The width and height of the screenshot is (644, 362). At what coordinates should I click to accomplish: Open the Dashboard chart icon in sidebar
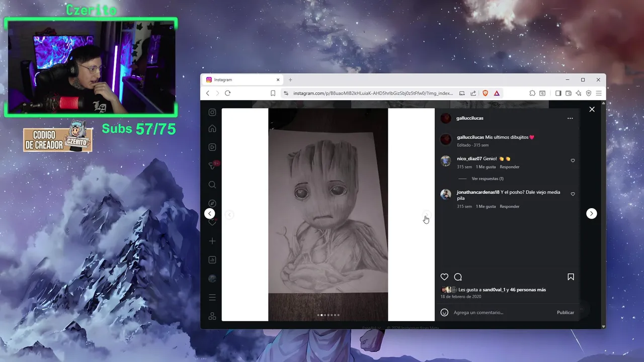point(212,260)
